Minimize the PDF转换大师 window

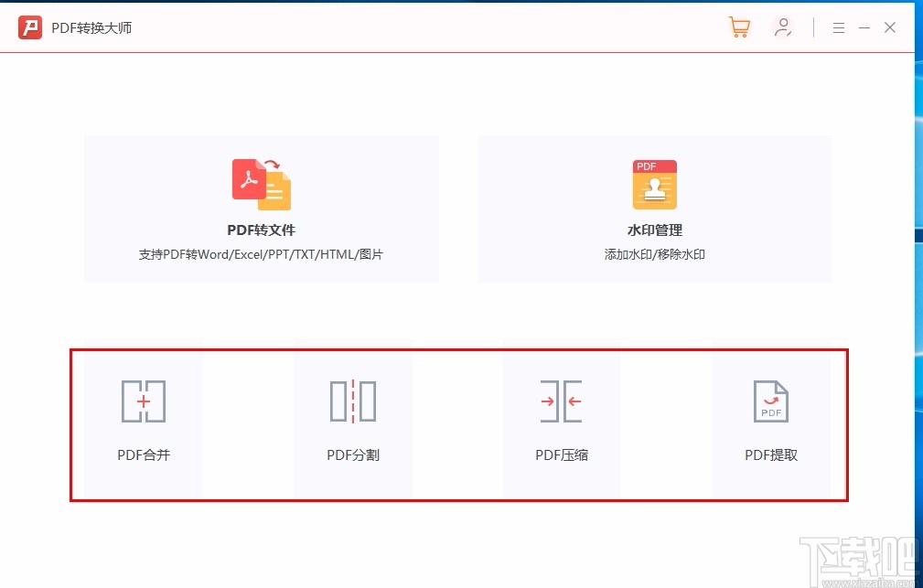pyautogui.click(x=864, y=27)
